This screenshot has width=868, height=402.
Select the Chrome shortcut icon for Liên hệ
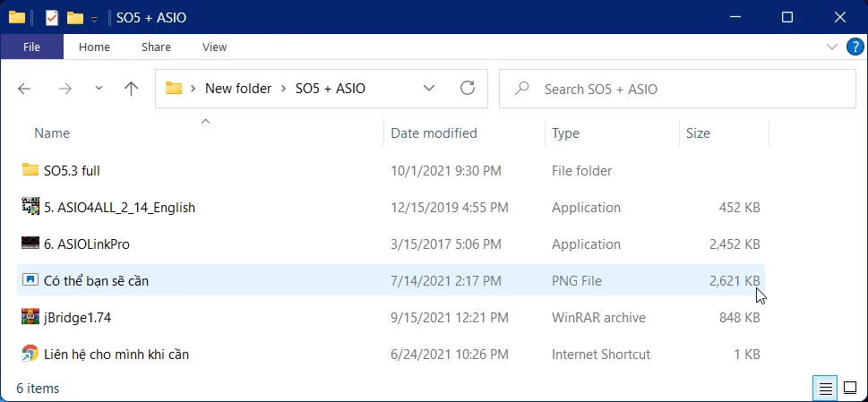click(x=30, y=354)
